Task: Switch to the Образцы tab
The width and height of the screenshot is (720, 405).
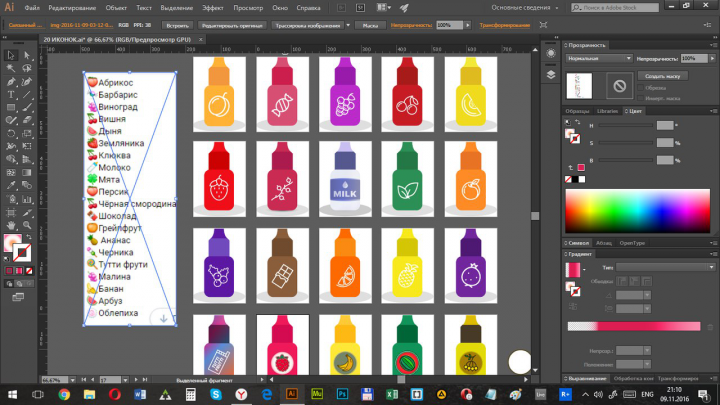Action: pyautogui.click(x=577, y=111)
